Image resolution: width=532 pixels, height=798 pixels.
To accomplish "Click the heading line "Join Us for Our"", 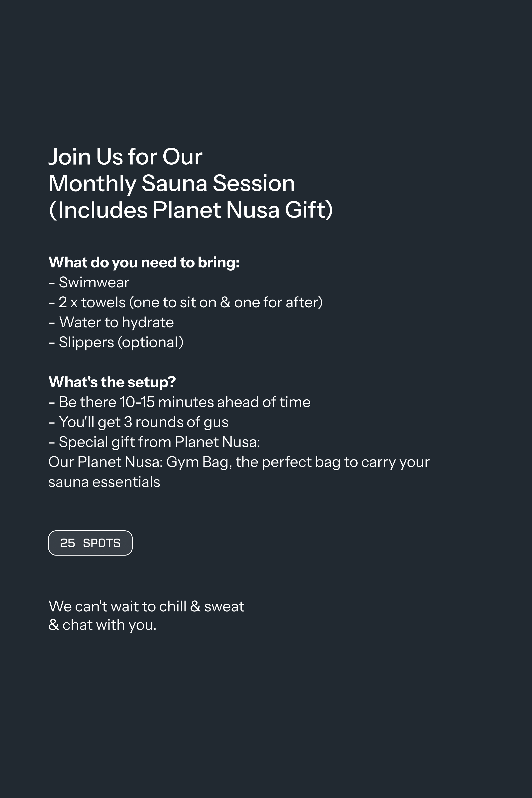I will tap(125, 157).
